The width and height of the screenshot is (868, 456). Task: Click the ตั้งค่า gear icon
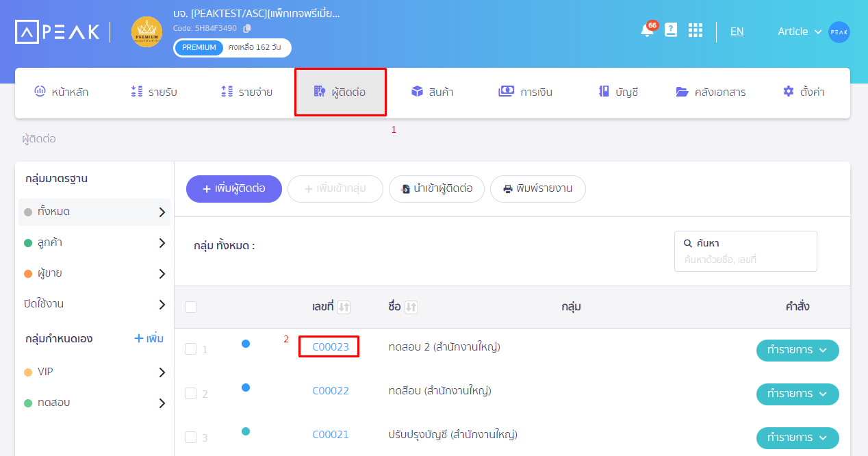point(787,90)
